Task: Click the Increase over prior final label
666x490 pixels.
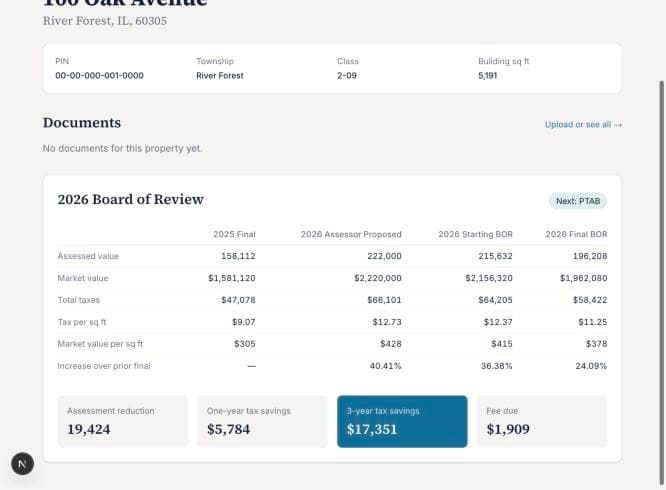Action: point(104,366)
